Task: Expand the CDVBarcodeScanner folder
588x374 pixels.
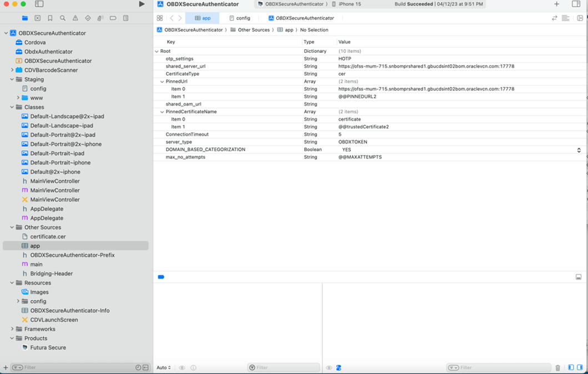Action: point(12,70)
